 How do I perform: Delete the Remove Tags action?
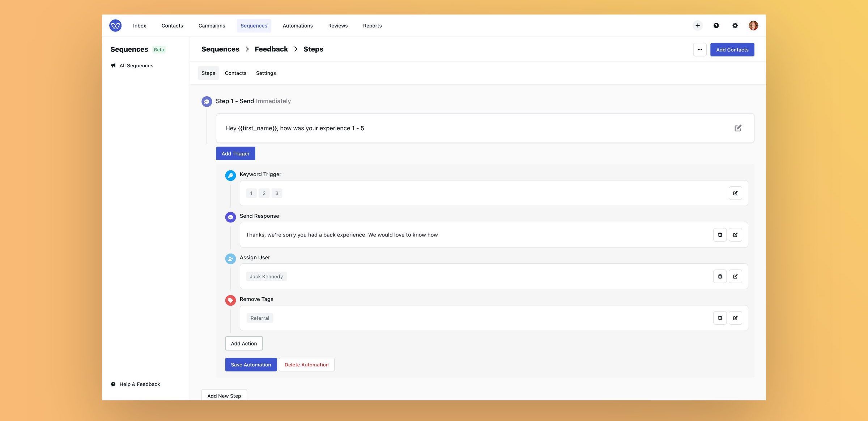[720, 318]
